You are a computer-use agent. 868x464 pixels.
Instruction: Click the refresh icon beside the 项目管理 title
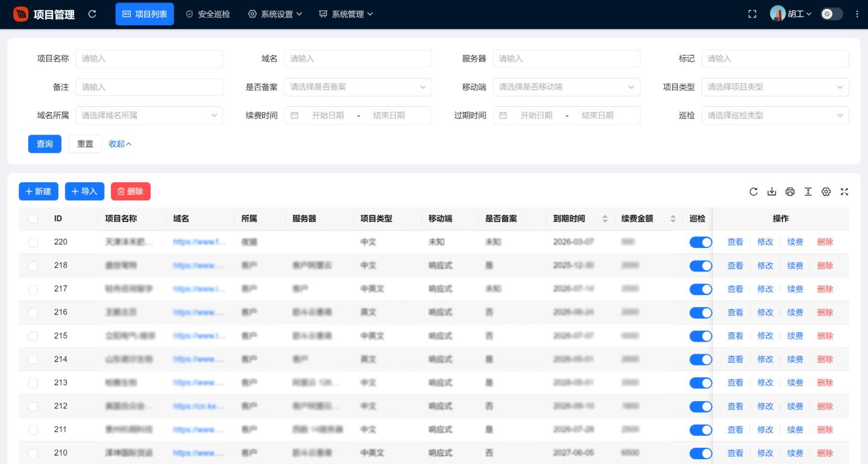(x=92, y=14)
